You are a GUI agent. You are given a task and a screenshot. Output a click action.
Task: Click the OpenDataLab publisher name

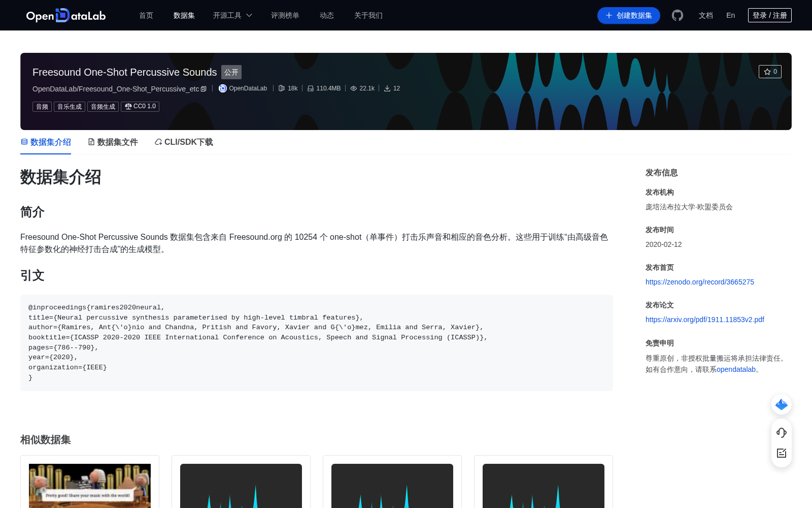pyautogui.click(x=248, y=88)
